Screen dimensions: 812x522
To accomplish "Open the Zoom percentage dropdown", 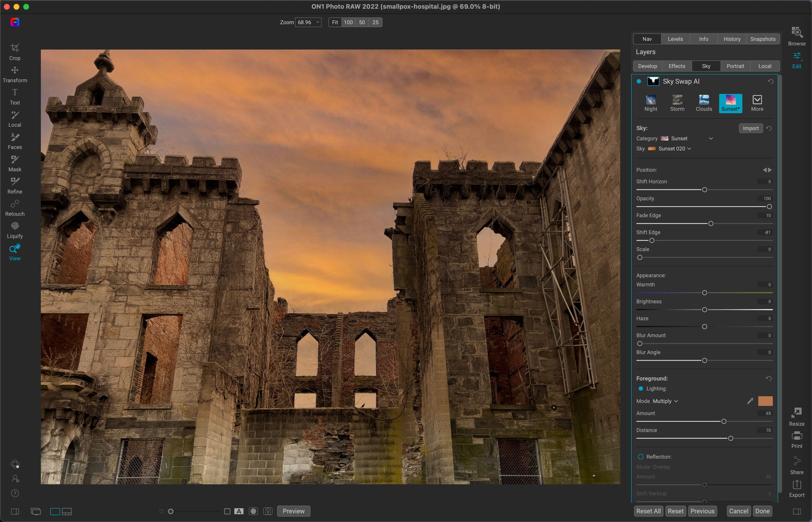I will coord(308,22).
